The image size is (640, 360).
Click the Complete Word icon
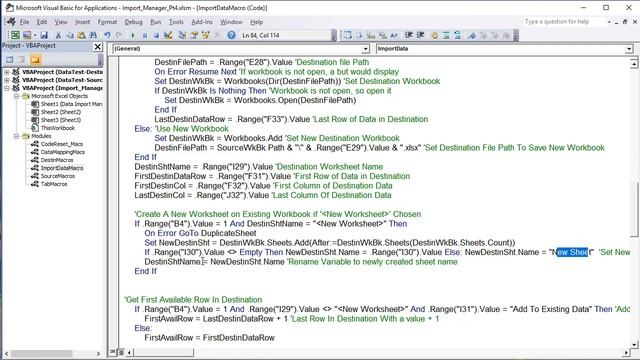tap(393, 35)
